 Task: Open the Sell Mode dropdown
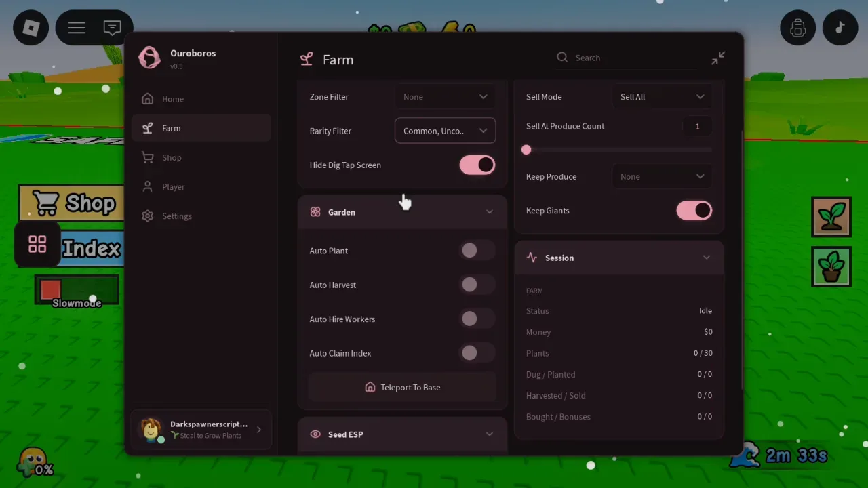pos(662,97)
